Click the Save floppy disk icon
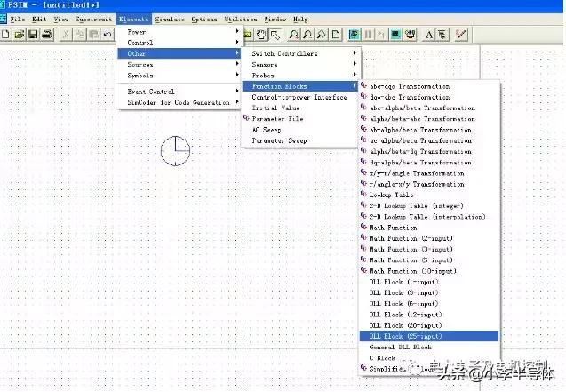Image resolution: width=566 pixels, height=392 pixels. 33,35
